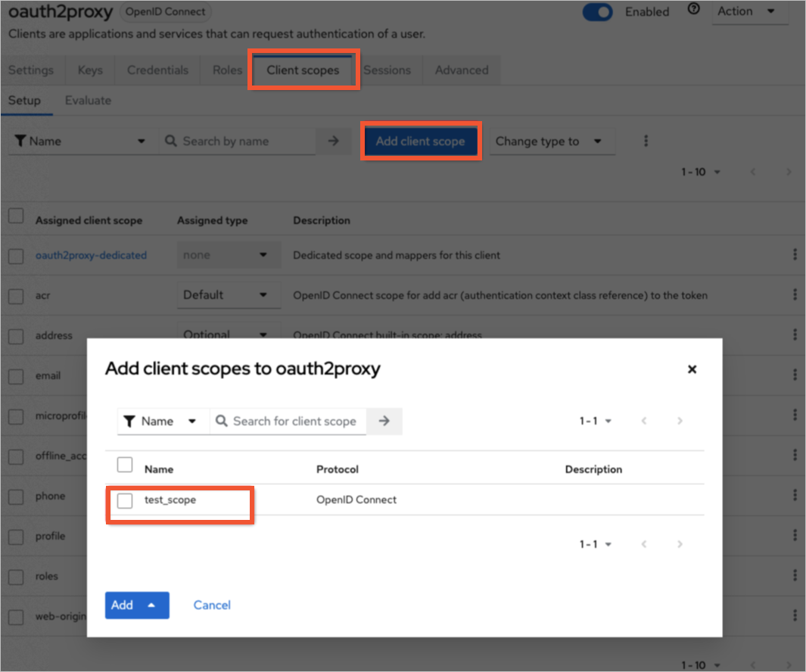Click dialog top previous page arrow
Image resolution: width=806 pixels, height=672 pixels.
click(643, 421)
